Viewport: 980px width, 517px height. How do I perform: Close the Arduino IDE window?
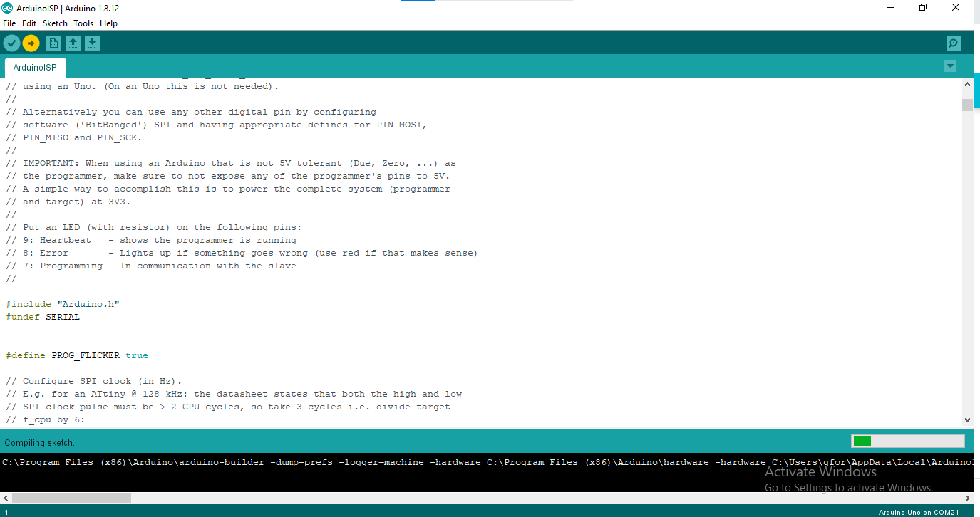956,7
